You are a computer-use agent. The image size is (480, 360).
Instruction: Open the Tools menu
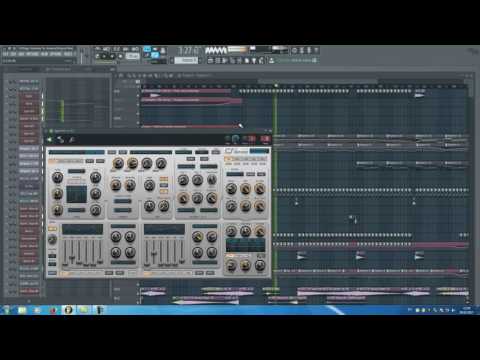click(x=68, y=54)
